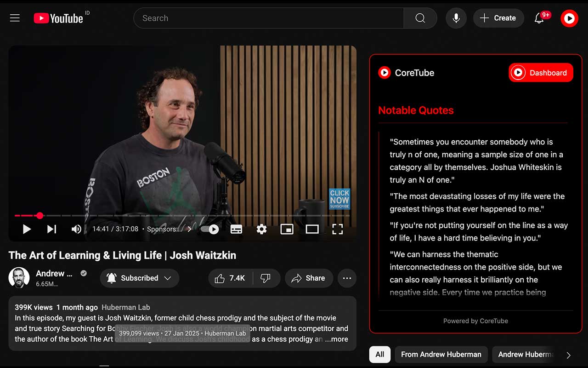Click the search magnifier button

coord(420,18)
